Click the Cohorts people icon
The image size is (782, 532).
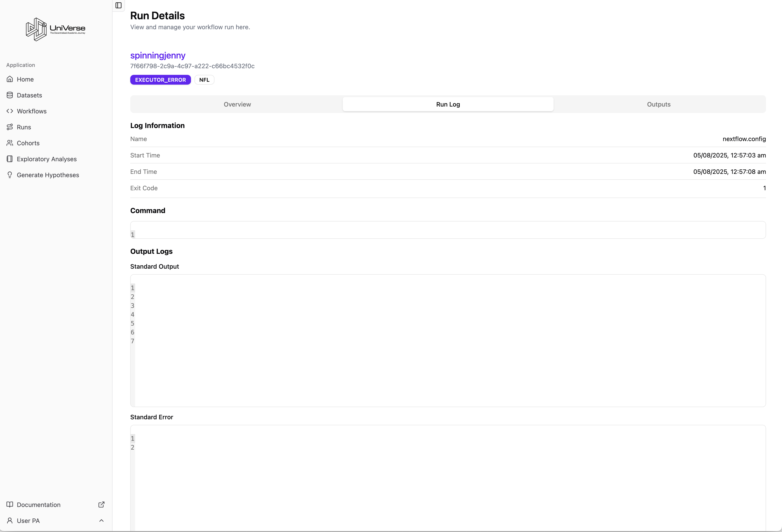[x=10, y=143]
